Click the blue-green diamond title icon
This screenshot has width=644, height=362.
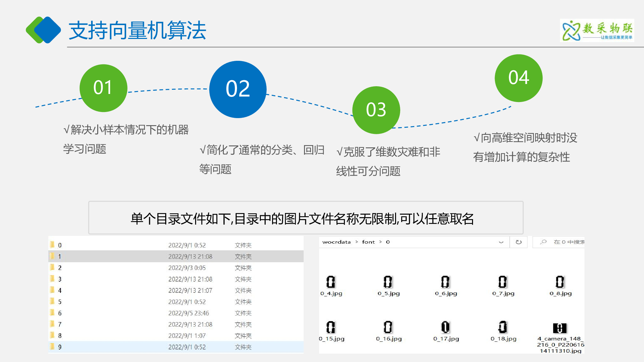point(43,30)
